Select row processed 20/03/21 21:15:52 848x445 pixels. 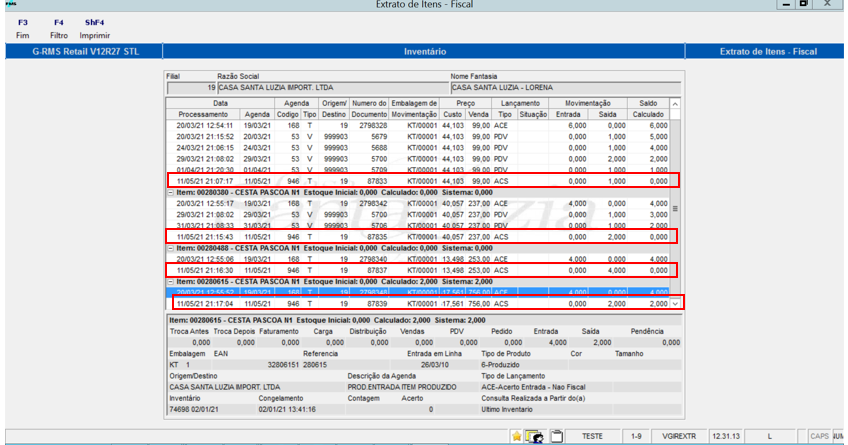coord(418,137)
